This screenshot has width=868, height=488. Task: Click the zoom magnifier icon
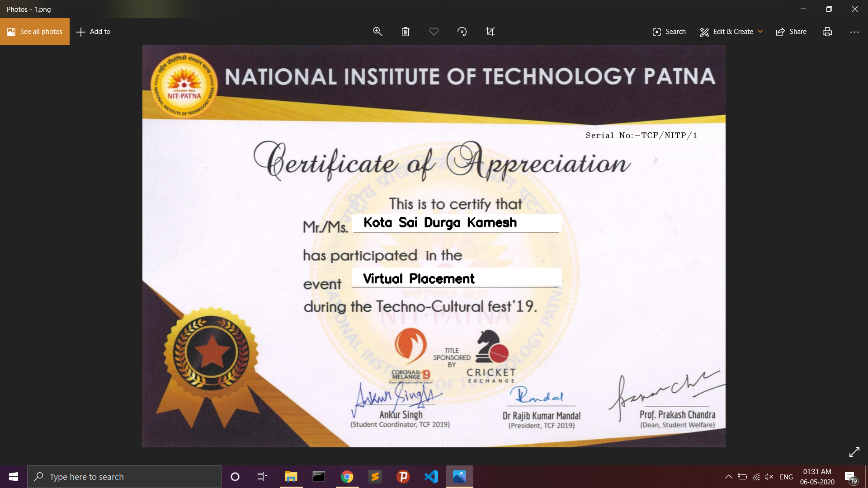click(377, 32)
